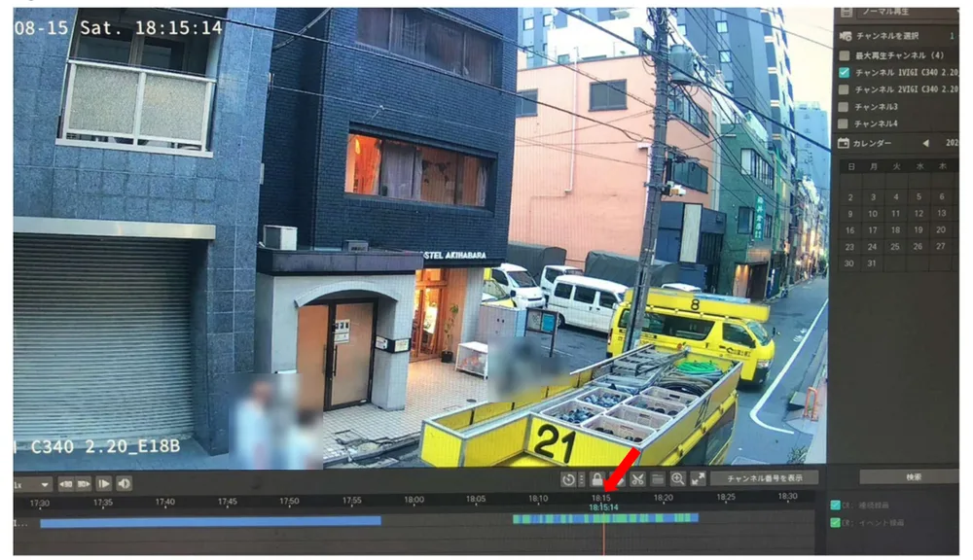The height and width of the screenshot is (560, 973).
Task: Choose day 26 in the calendar
Action: click(918, 246)
